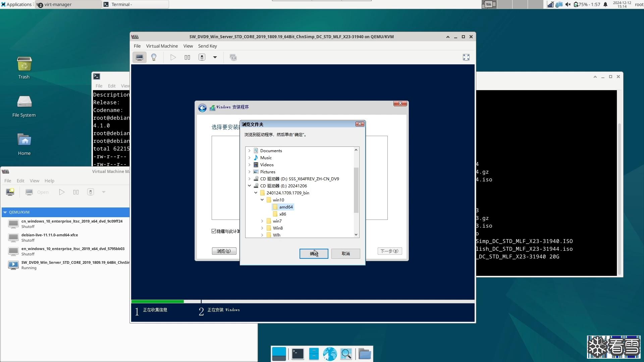
Task: Open shutdown options dropdown arrow
Action: 215,57
